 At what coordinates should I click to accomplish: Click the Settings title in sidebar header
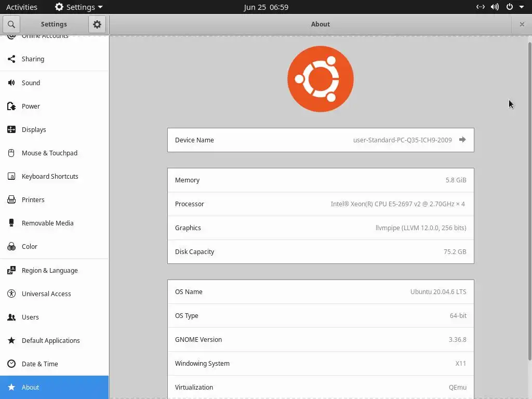coord(54,24)
